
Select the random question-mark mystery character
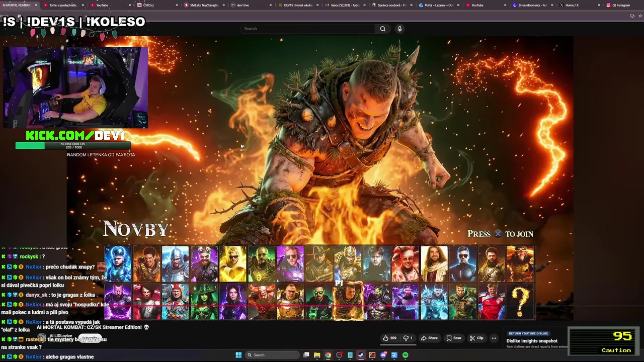[520, 302]
